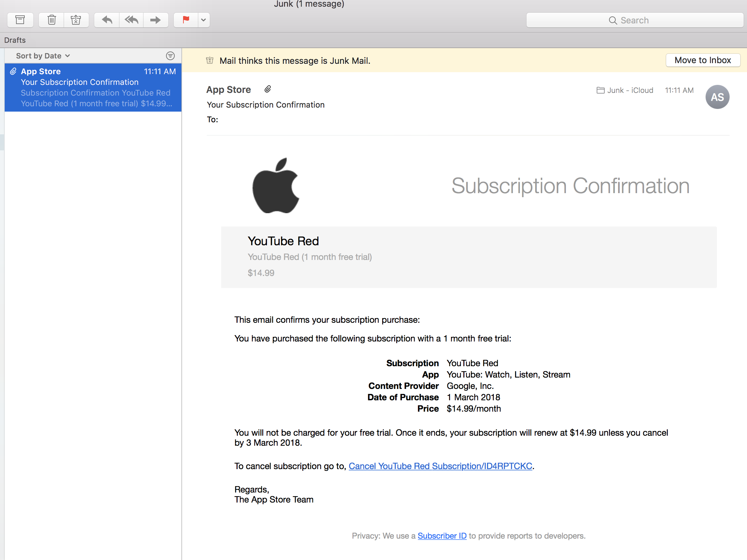The width and height of the screenshot is (747, 560).
Task: Open the Sort by Date menu
Action: coord(43,56)
